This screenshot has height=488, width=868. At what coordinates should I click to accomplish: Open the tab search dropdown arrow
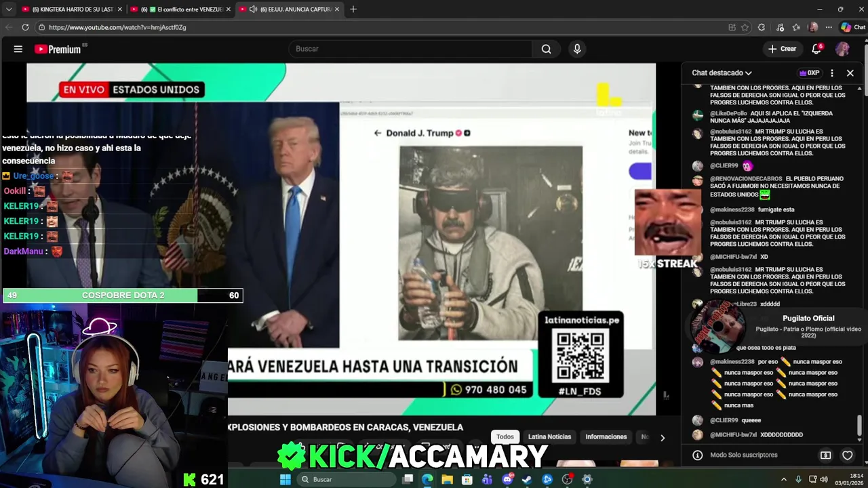click(9, 9)
